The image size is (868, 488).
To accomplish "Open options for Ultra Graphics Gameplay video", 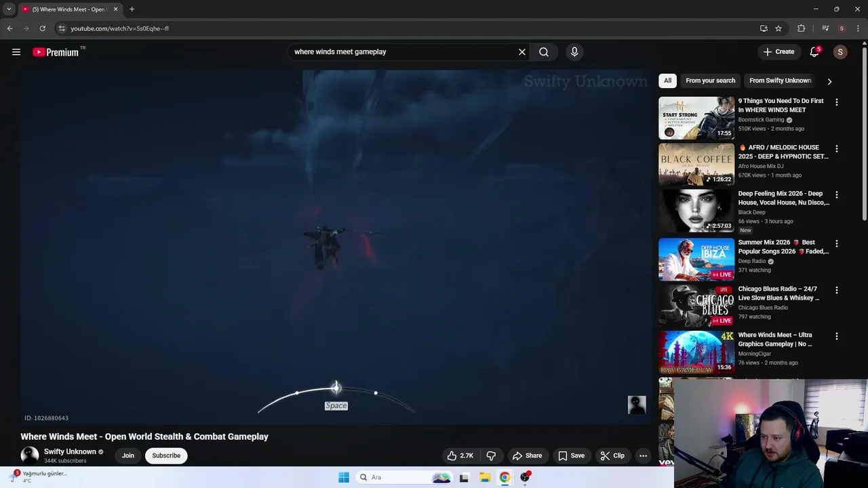I will 836,336.
